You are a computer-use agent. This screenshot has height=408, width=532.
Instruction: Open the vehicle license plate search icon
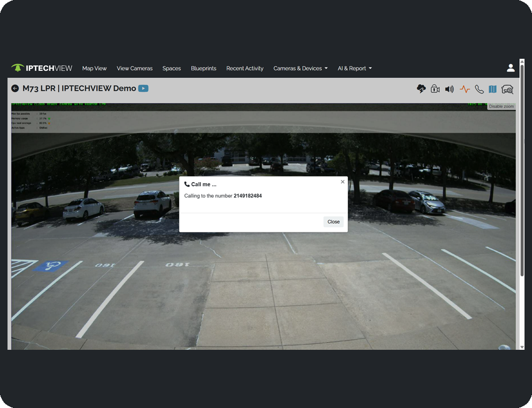pos(507,89)
